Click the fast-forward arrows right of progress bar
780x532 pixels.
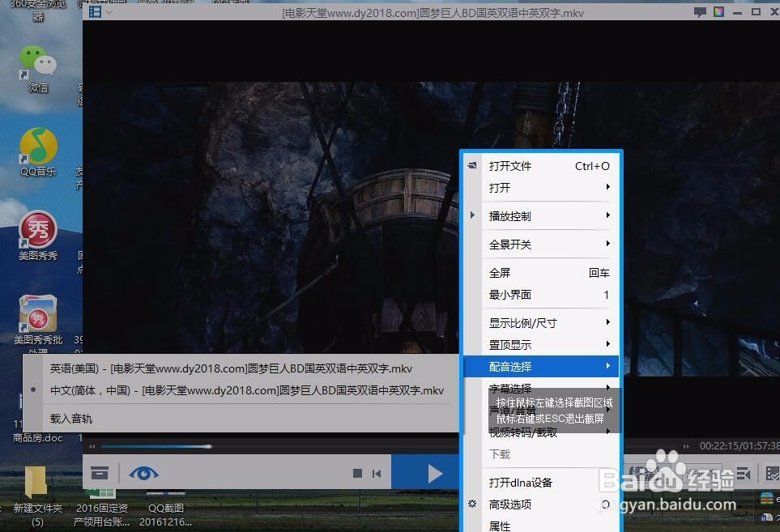coord(686,446)
